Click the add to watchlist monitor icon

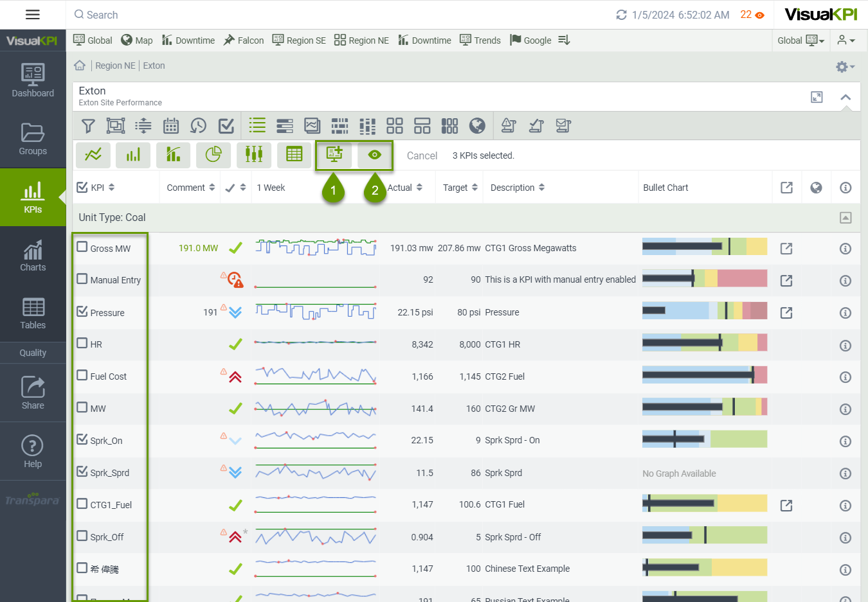coord(334,155)
